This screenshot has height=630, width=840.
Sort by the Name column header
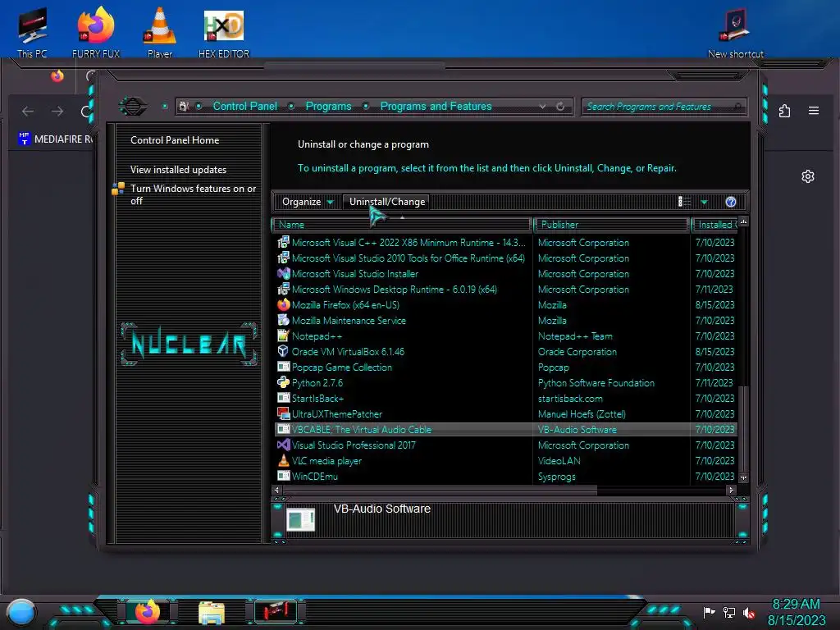(x=401, y=225)
